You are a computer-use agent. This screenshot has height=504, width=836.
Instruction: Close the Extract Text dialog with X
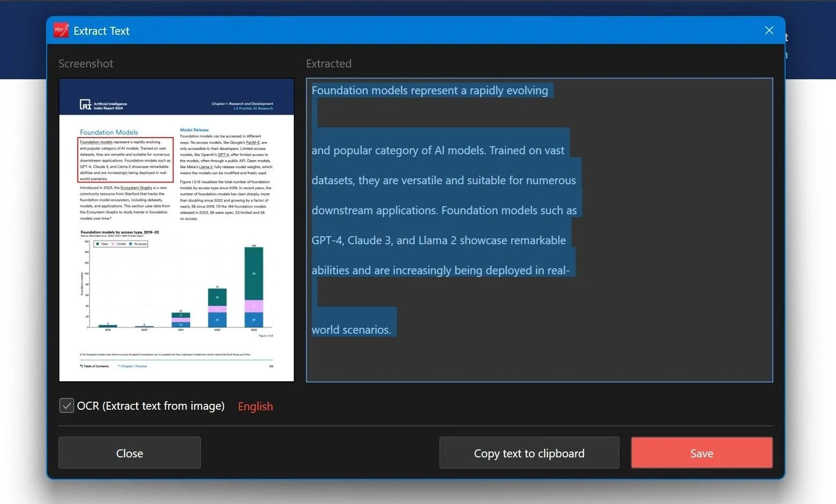[769, 31]
